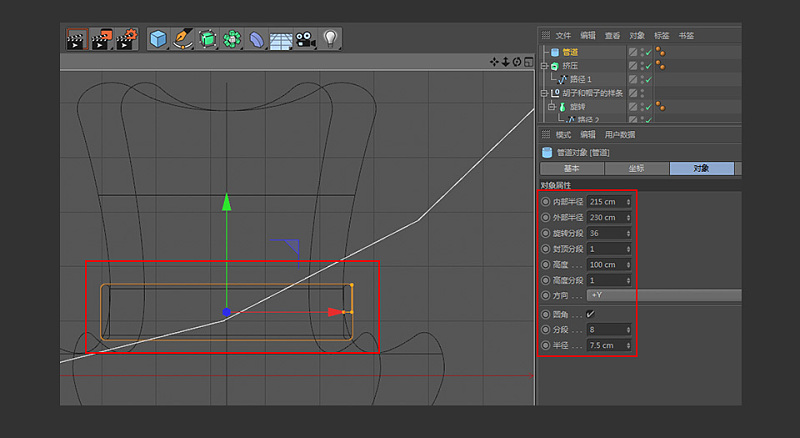This screenshot has height=438, width=800.
Task: Open Edit Render Settings gear clapperboard
Action: click(126, 39)
